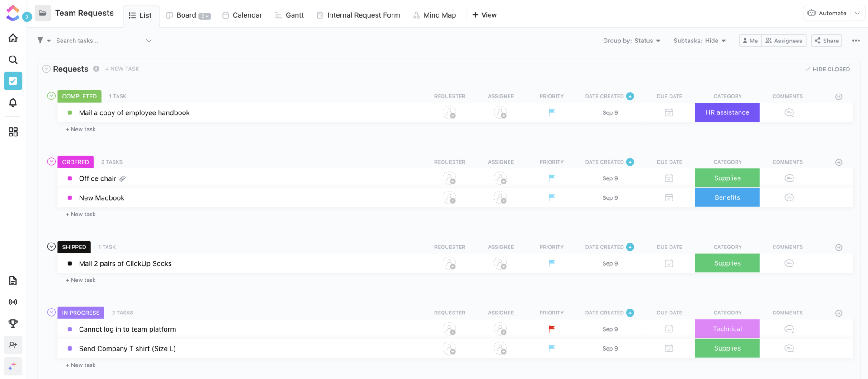
Task: Click the HR assistance category tag
Action: 727,112
